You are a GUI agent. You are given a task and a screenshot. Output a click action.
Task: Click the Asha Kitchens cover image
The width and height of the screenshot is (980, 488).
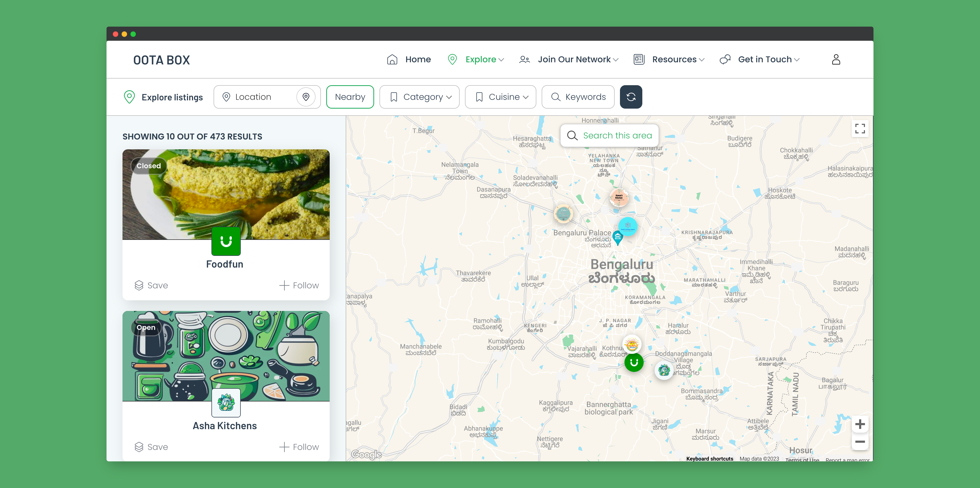click(x=226, y=356)
